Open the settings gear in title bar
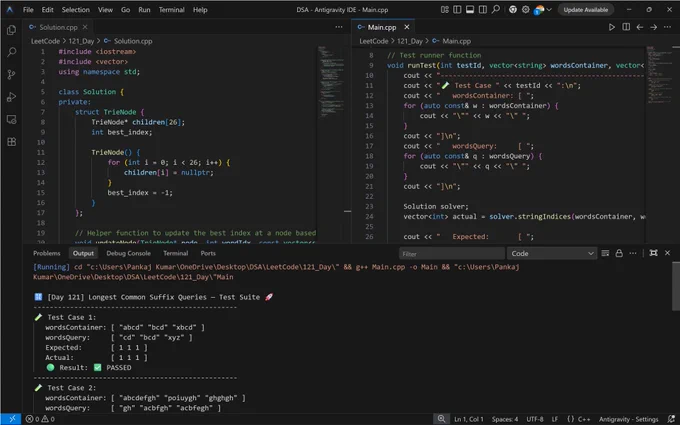The height and width of the screenshot is (425, 680). click(525, 10)
